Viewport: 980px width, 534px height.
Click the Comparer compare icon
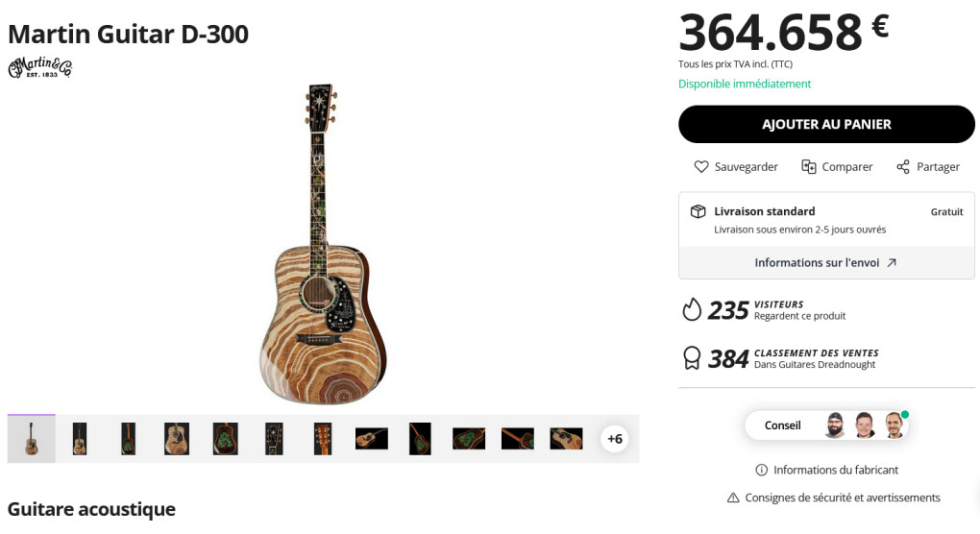pos(809,167)
